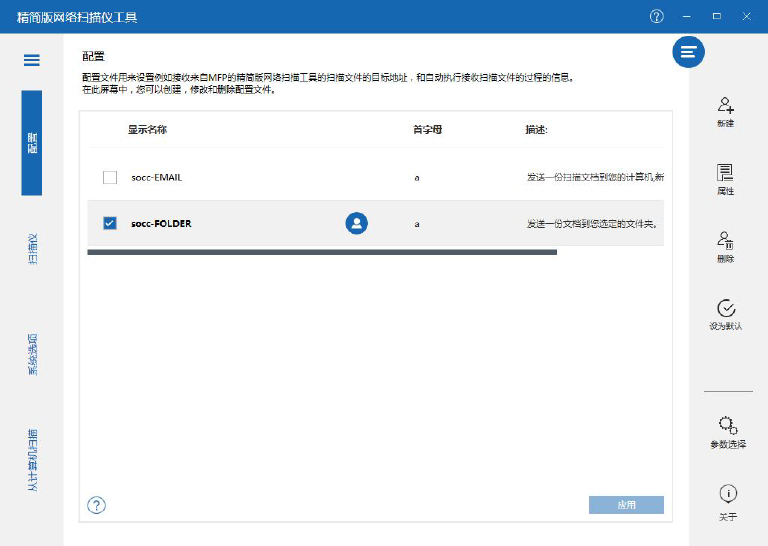Check the socc-EMAIL checkbox
The width and height of the screenshot is (768, 546).
[110, 177]
